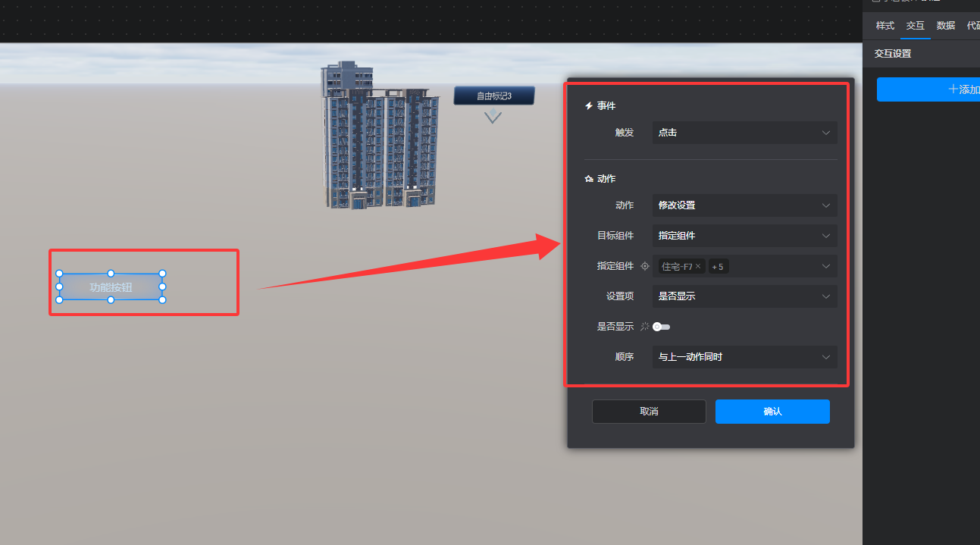Click the 动作 section heading with gear icon

600,179
